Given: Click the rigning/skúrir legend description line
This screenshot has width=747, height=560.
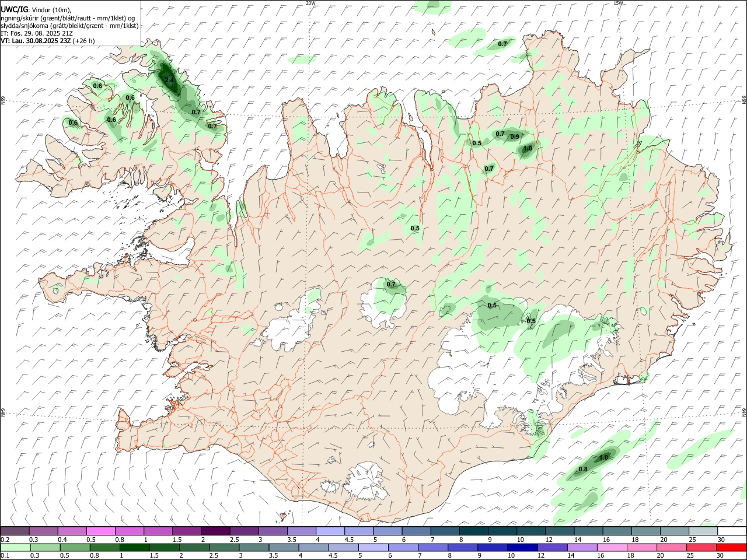Looking at the screenshot, I should [x=68, y=18].
